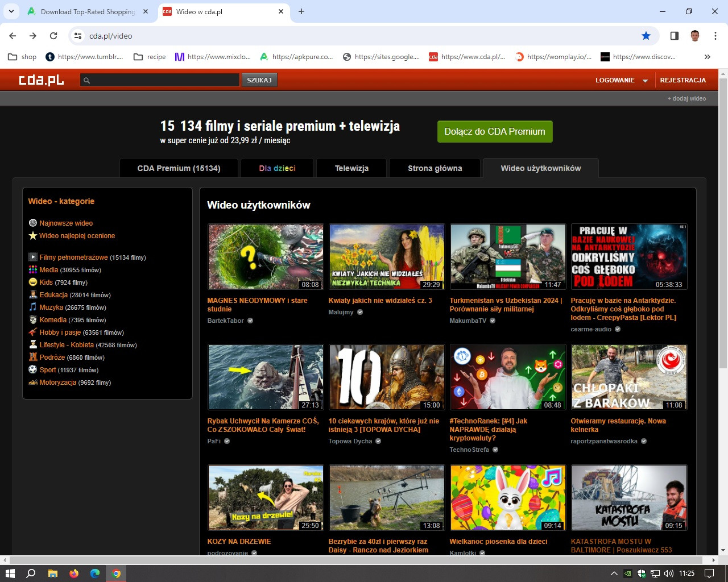
Task: Click the Edukacja category icon
Action: pos(33,294)
